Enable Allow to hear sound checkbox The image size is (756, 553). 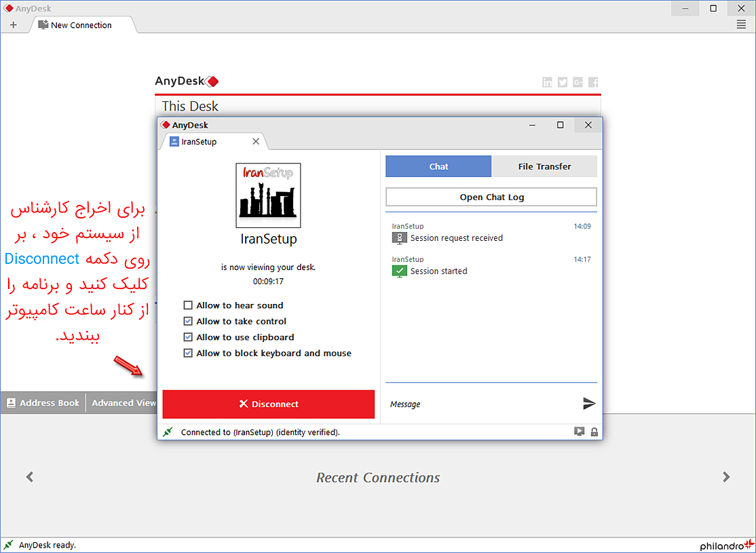click(188, 305)
